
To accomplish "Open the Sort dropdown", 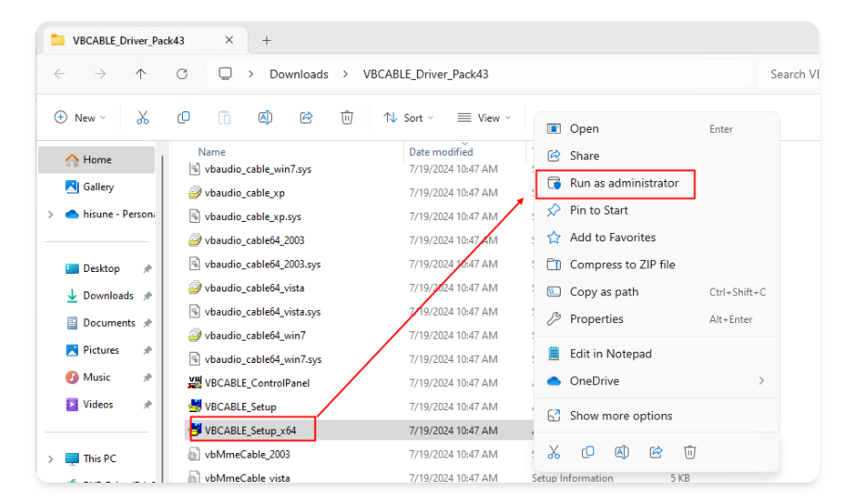I will point(408,118).
